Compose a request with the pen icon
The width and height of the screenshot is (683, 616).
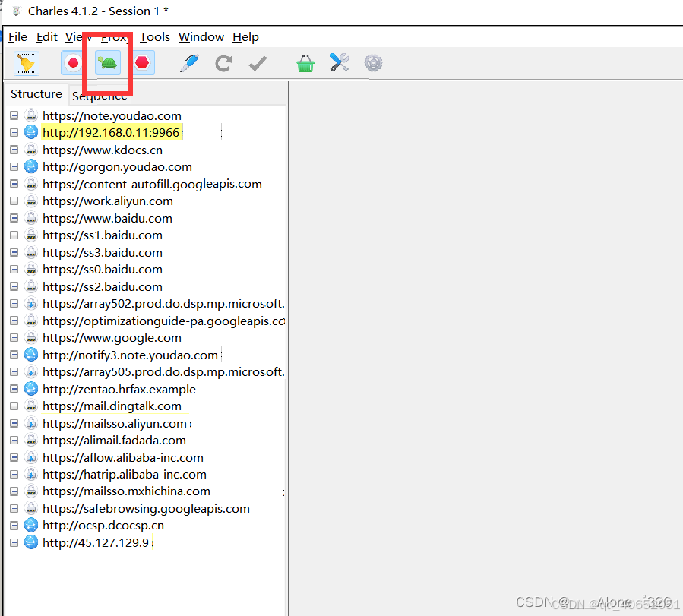coord(190,63)
